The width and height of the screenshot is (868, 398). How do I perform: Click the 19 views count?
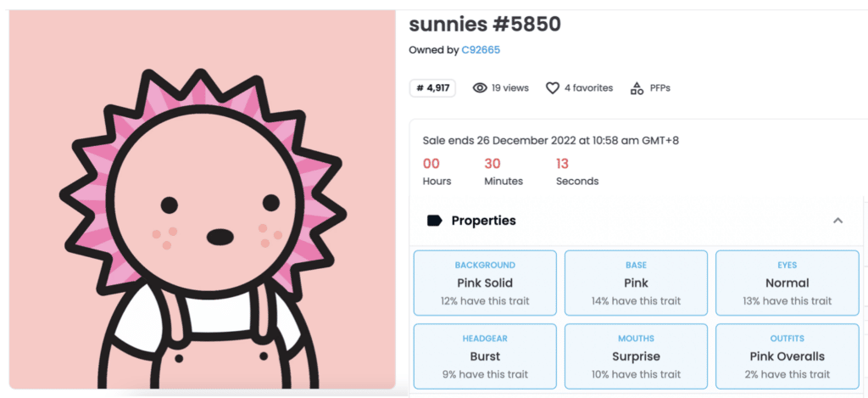(x=509, y=88)
